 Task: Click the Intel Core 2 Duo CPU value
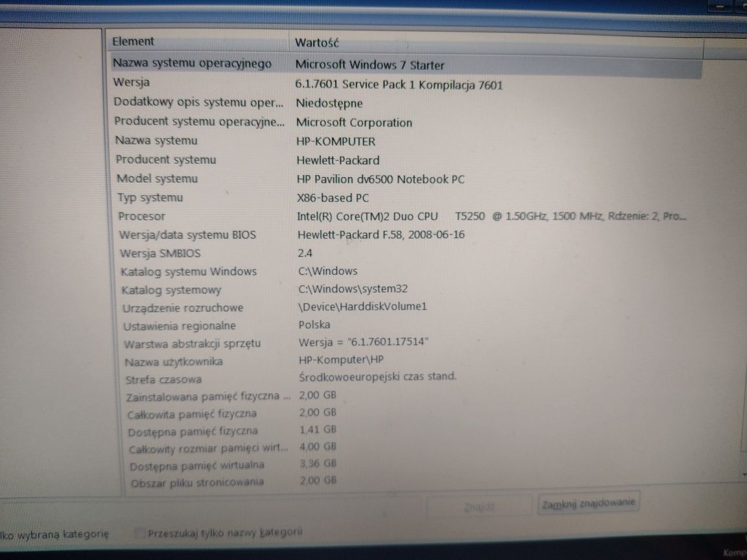491,216
